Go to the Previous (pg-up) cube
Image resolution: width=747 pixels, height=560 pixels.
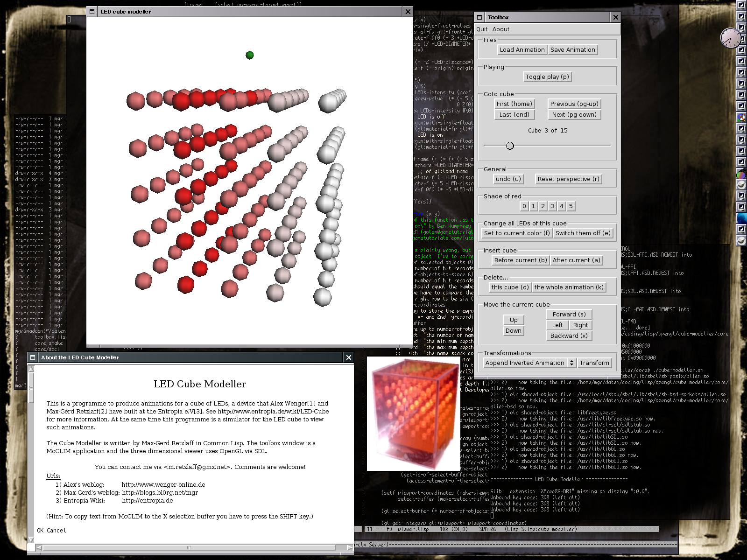pos(574,104)
